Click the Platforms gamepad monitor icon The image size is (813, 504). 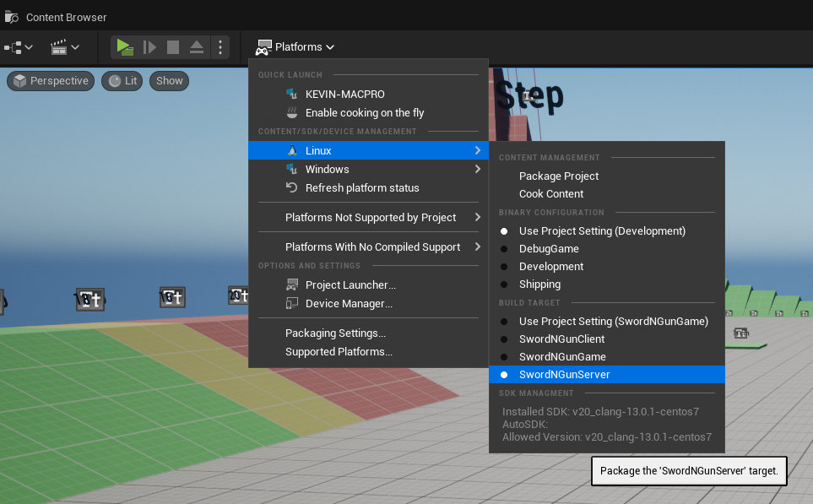(263, 47)
